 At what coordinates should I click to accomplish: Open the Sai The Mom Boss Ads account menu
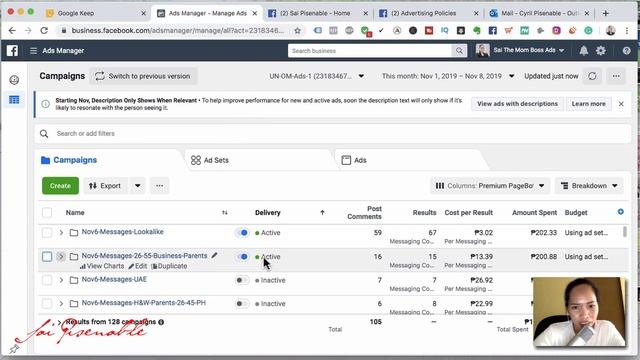[x=520, y=50]
